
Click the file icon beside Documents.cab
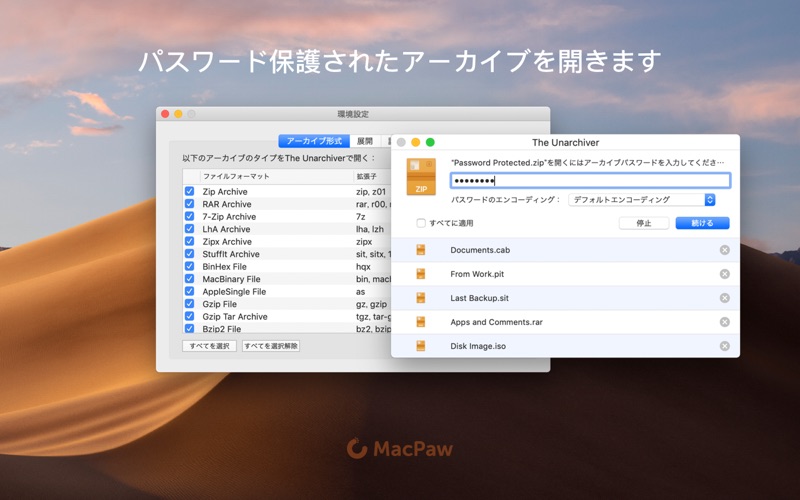[x=420, y=250]
